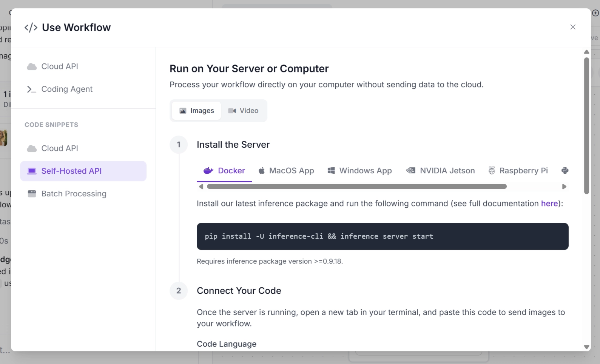The height and width of the screenshot is (364, 600).
Task: Click the Windows logo icon
Action: [331, 171]
